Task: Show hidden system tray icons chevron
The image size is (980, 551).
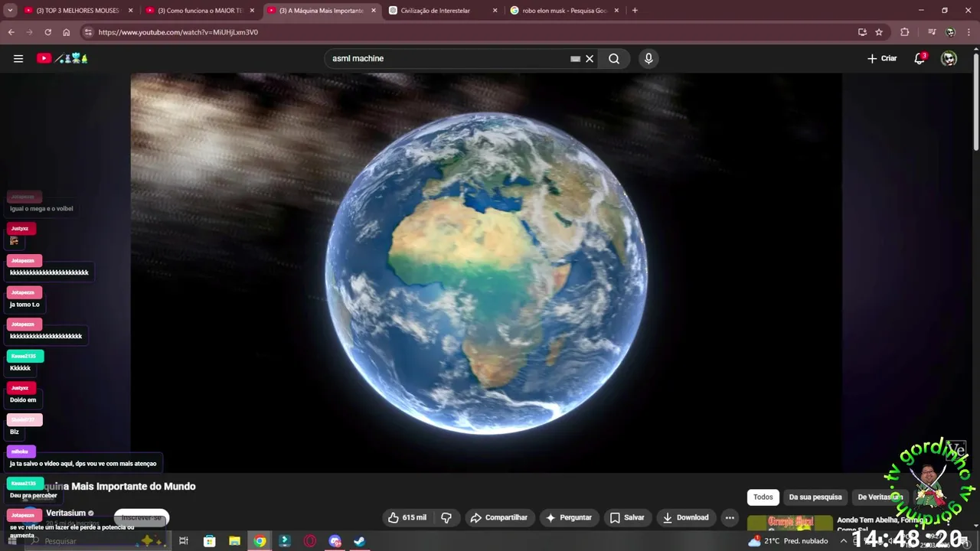Action: [x=844, y=541]
